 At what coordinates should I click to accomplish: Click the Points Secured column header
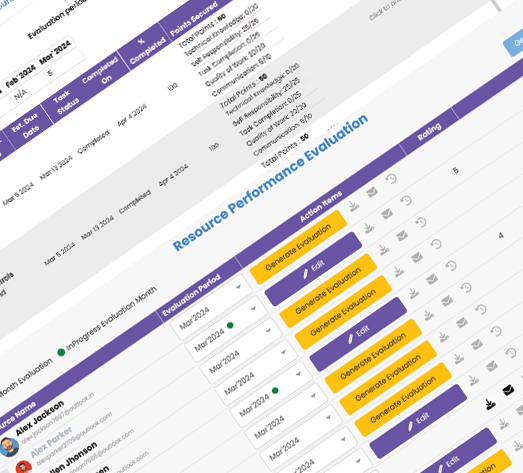pyautogui.click(x=194, y=19)
